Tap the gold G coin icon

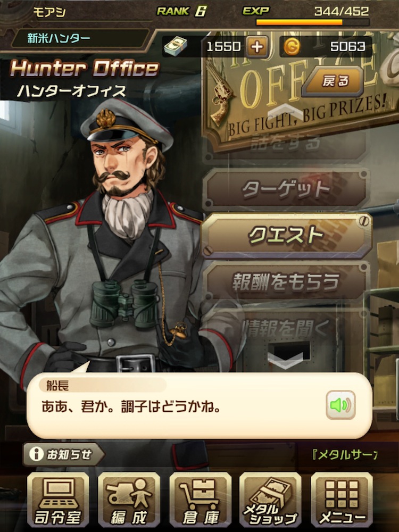coord(292,46)
